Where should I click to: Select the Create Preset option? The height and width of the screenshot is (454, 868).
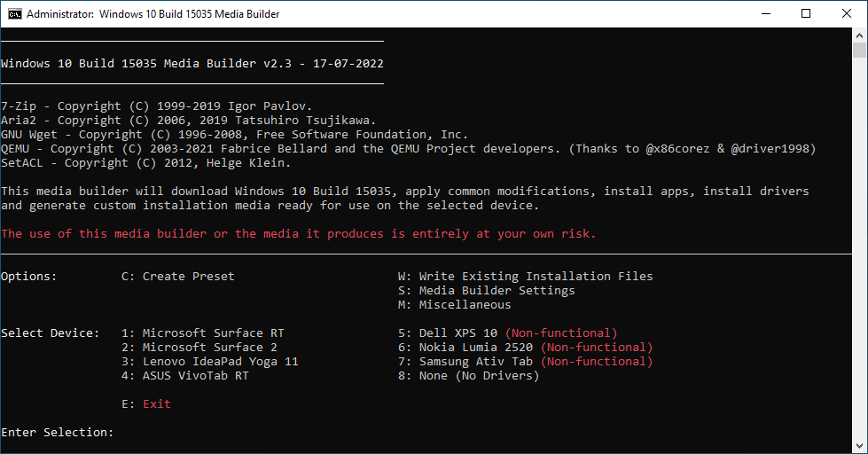tap(178, 276)
